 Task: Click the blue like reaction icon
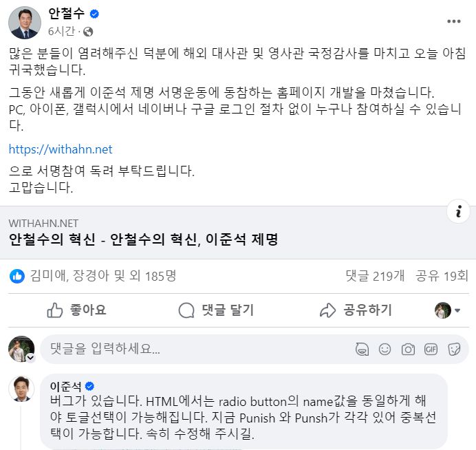coord(18,276)
